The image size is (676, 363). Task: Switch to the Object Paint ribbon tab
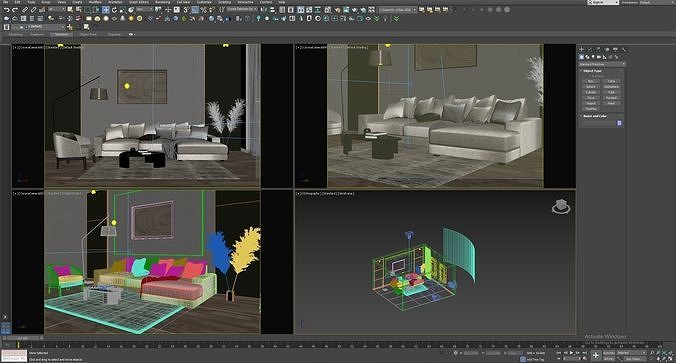pos(88,34)
